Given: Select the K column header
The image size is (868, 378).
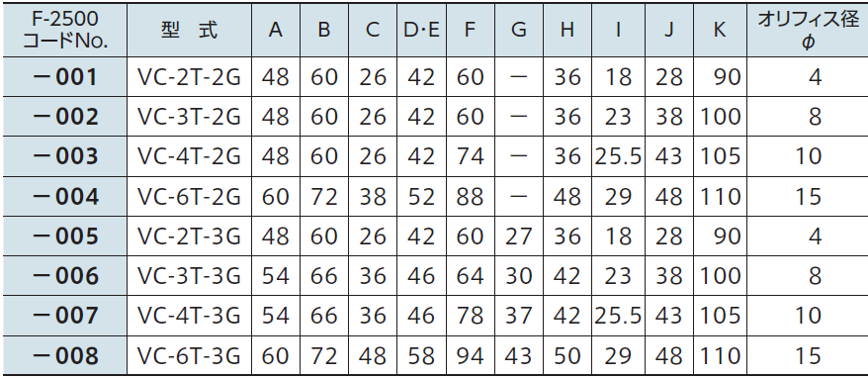Looking at the screenshot, I should pos(719,30).
